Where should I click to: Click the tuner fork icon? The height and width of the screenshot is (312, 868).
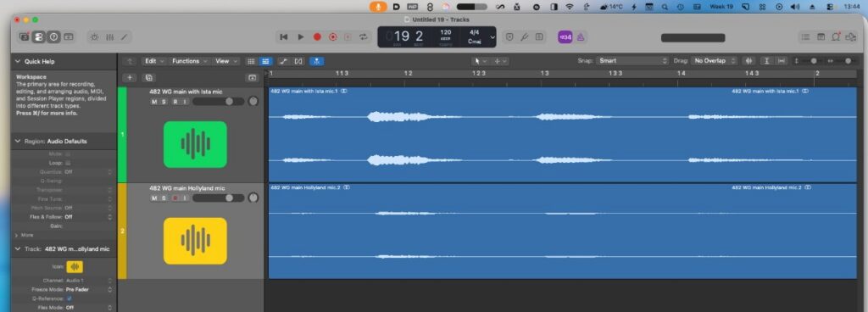(524, 37)
